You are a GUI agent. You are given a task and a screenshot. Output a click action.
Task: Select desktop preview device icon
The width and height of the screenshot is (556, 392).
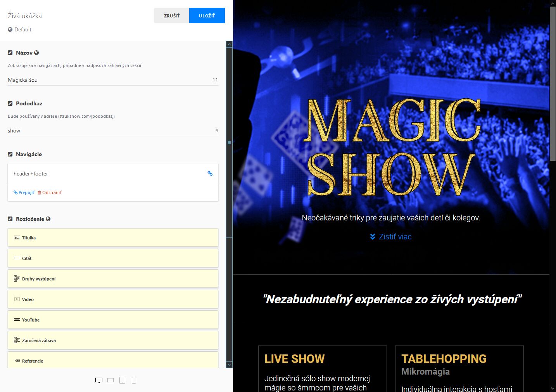[99, 380]
